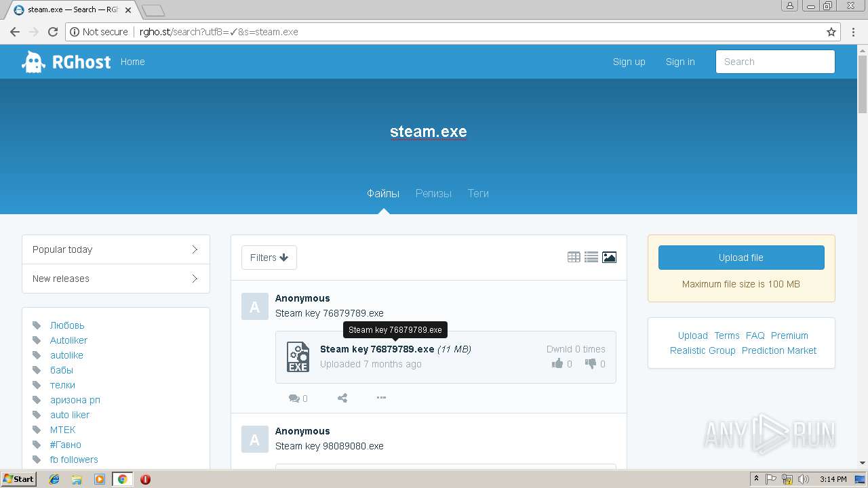The width and height of the screenshot is (868, 488).
Task: Click the tag icon beside Любовь
Action: [x=37, y=325]
